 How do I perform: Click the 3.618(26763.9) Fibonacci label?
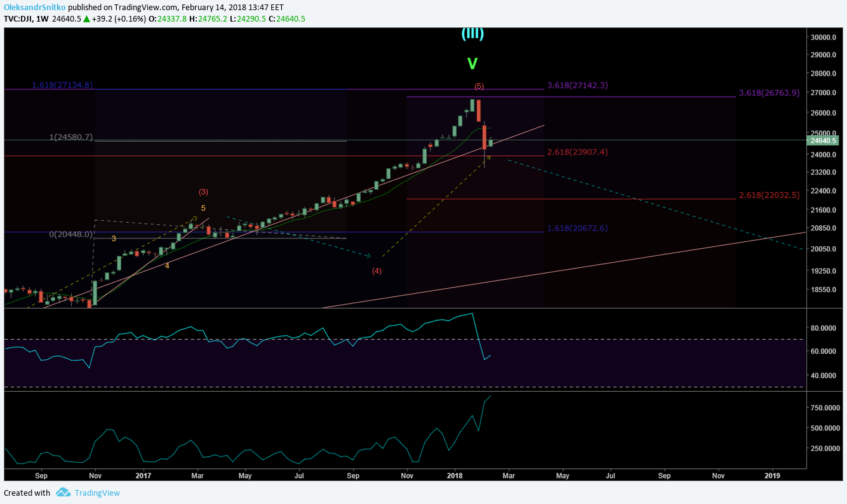(769, 93)
